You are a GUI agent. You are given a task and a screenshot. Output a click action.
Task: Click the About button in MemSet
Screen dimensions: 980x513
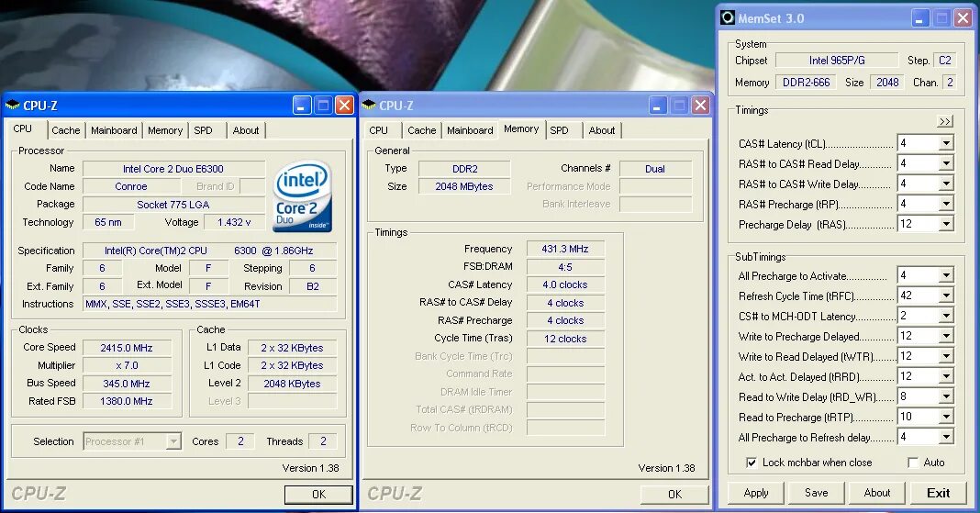(x=877, y=493)
